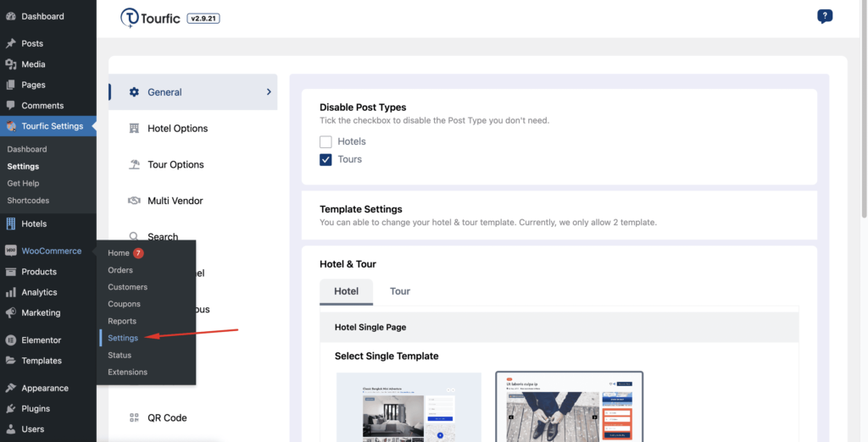Click the Tourfic Settings sidebar icon
The image size is (868, 442).
[10, 126]
